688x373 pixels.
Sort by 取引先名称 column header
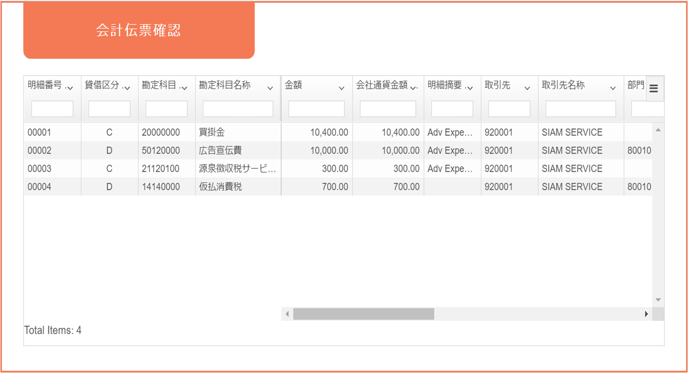[x=563, y=85]
